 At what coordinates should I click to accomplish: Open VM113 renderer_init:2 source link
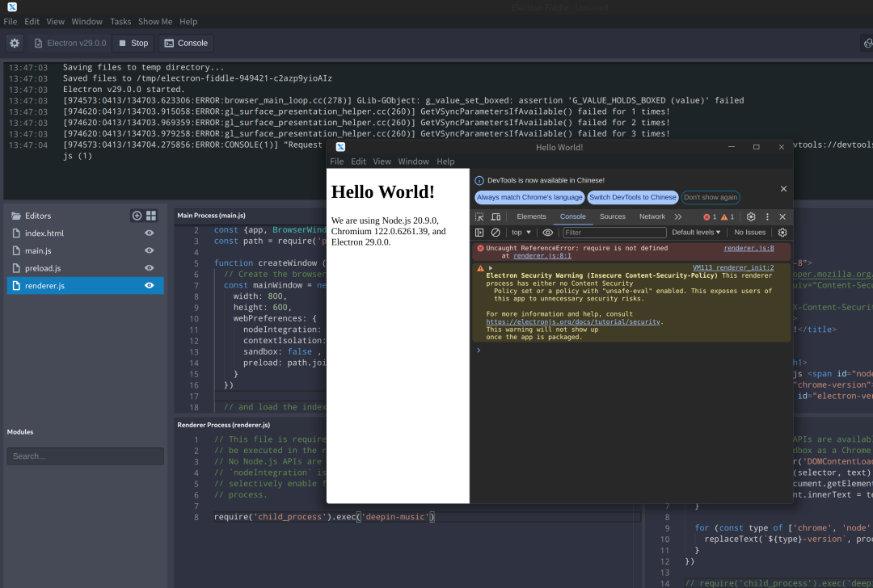[x=733, y=267]
